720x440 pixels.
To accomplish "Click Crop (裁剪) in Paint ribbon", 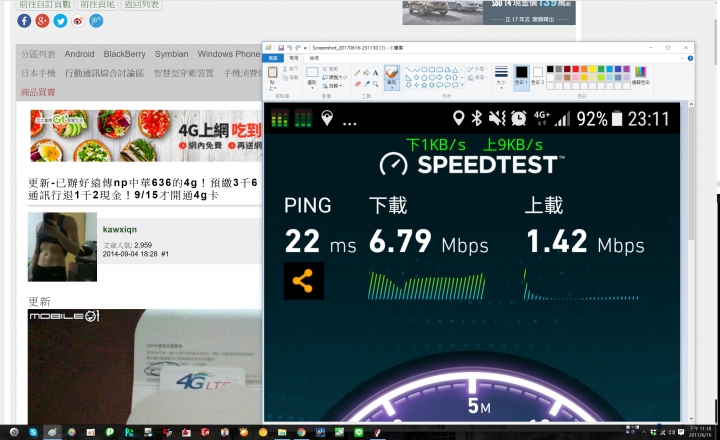I will (331, 69).
